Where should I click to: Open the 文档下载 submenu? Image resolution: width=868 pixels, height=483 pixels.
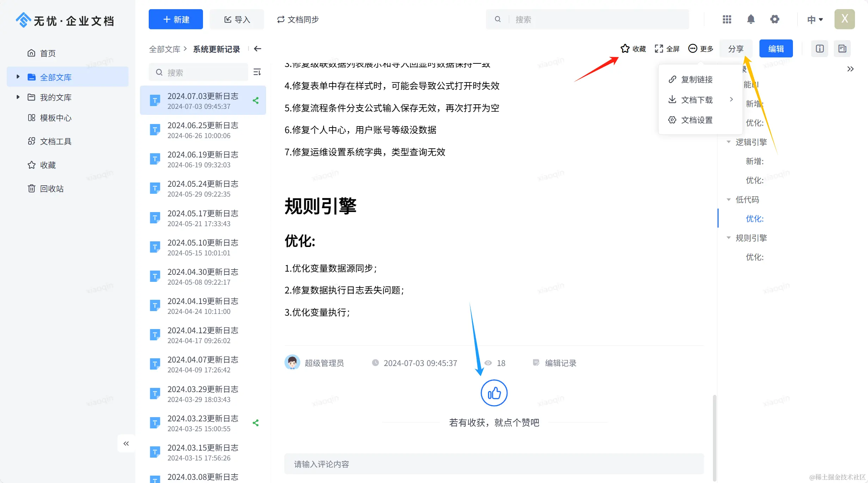pos(696,100)
